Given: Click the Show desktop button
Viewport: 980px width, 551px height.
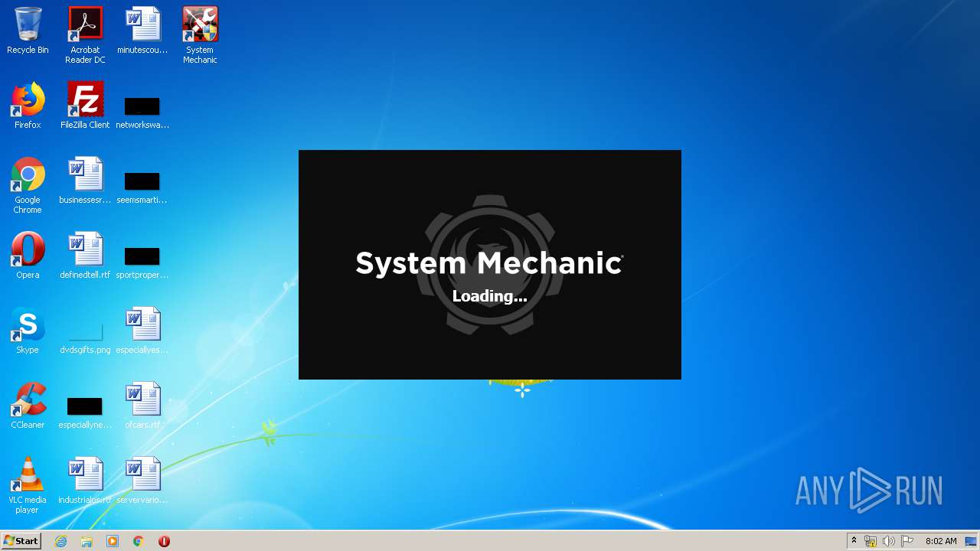Looking at the screenshot, I should [x=971, y=541].
